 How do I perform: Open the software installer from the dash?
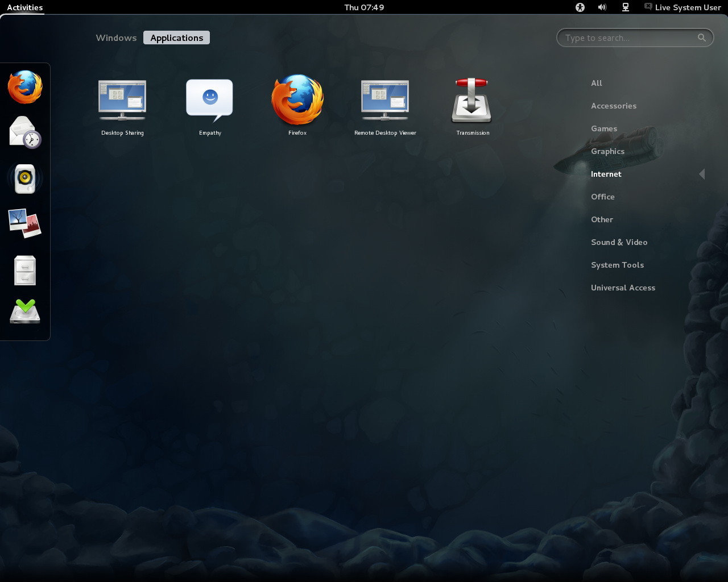pos(24,312)
